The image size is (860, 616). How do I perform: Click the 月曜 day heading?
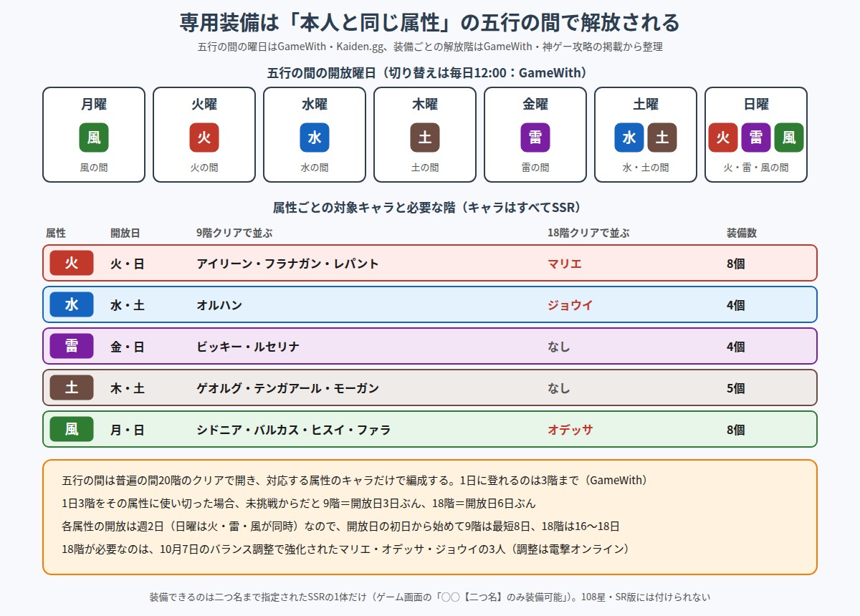tap(94, 105)
